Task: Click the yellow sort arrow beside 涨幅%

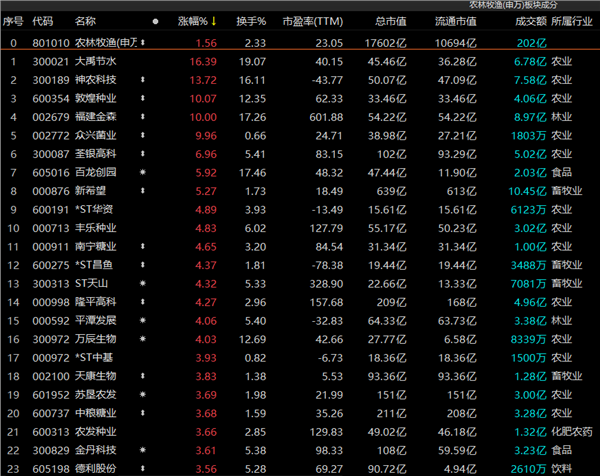Action: (213, 20)
